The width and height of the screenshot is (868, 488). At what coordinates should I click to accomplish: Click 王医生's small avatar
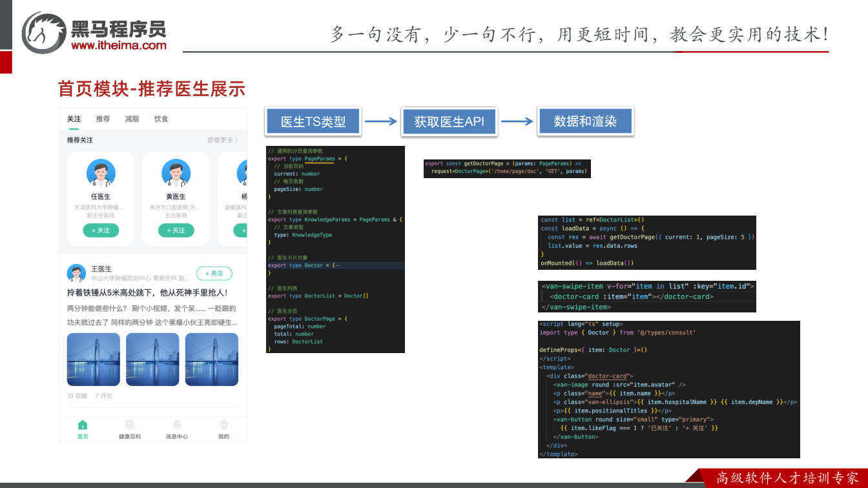click(x=76, y=273)
